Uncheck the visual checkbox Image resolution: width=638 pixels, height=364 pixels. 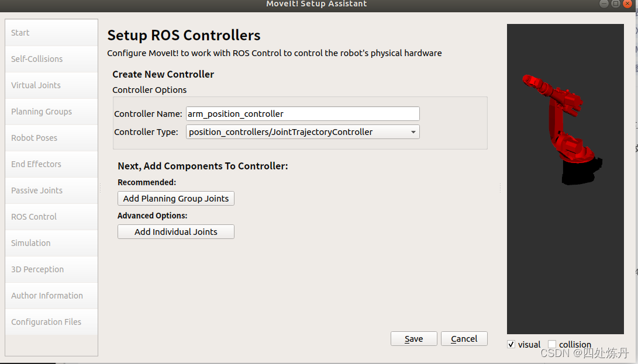point(512,345)
